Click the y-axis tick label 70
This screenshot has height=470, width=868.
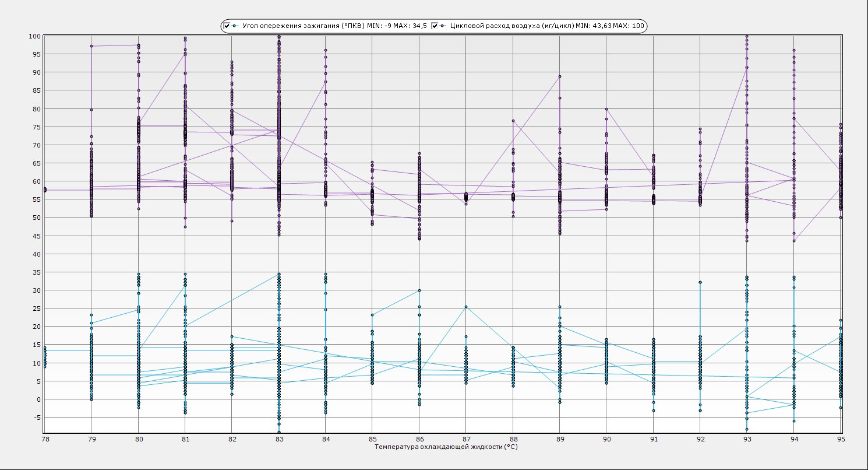point(36,145)
